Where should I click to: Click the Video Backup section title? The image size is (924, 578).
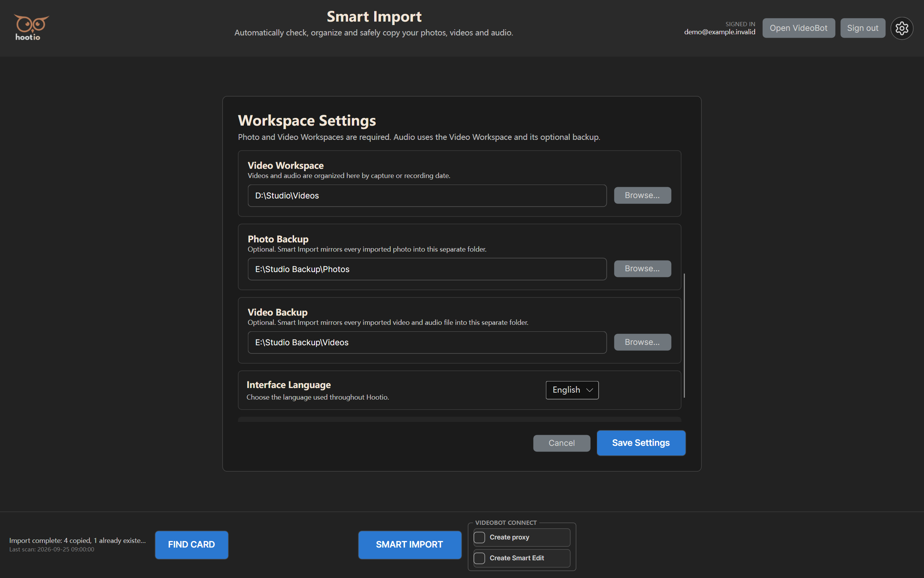point(278,313)
